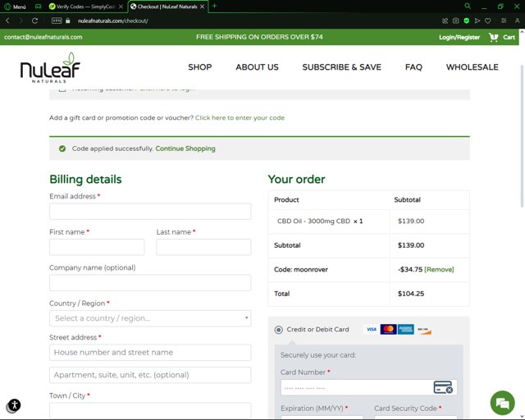525x420 pixels.
Task: Focus the Card Number field
Action: pos(369,388)
